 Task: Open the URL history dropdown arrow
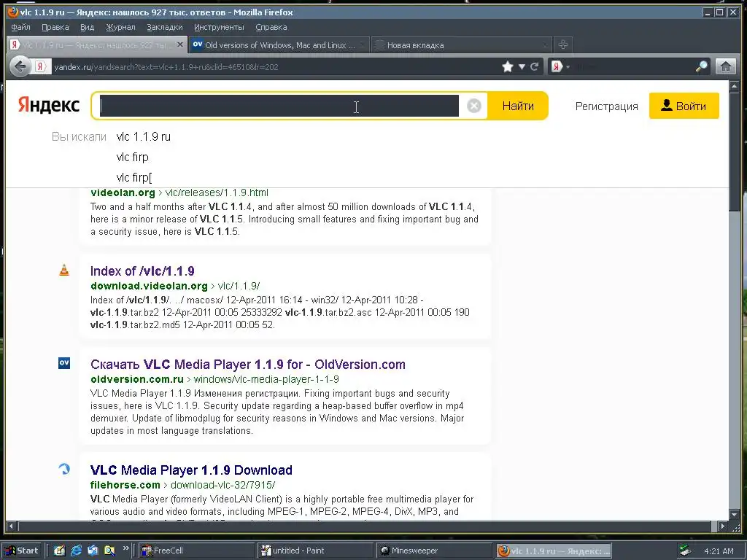click(x=522, y=66)
